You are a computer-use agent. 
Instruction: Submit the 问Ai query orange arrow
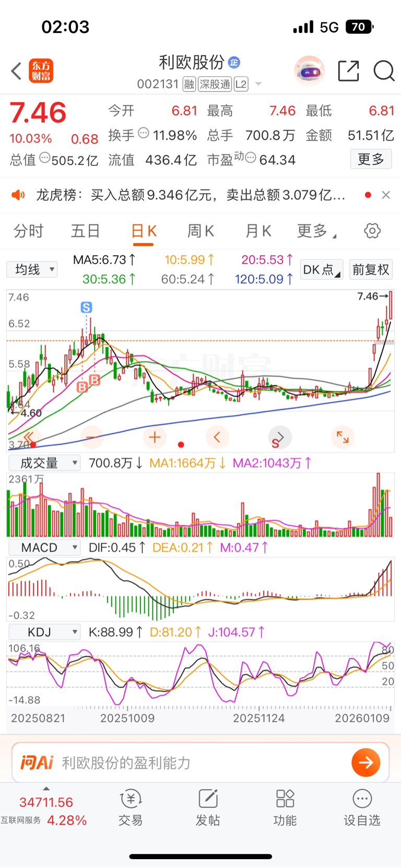click(365, 763)
